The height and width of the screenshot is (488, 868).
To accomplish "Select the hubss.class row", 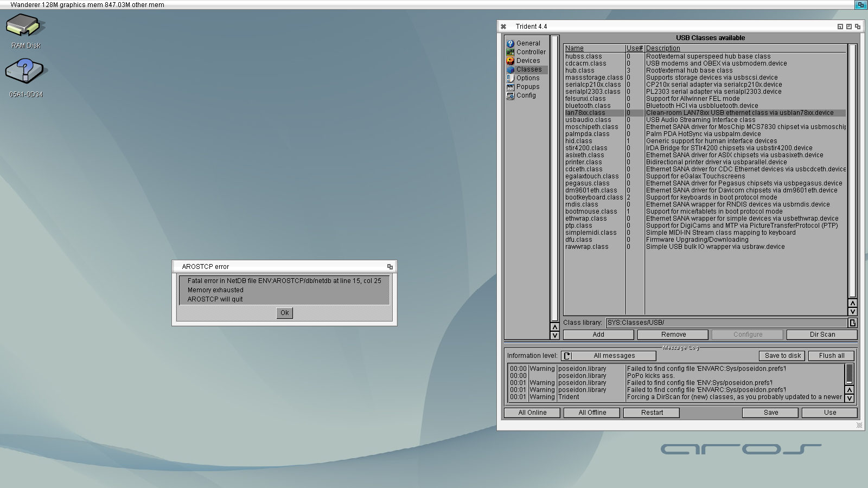I will (705, 56).
